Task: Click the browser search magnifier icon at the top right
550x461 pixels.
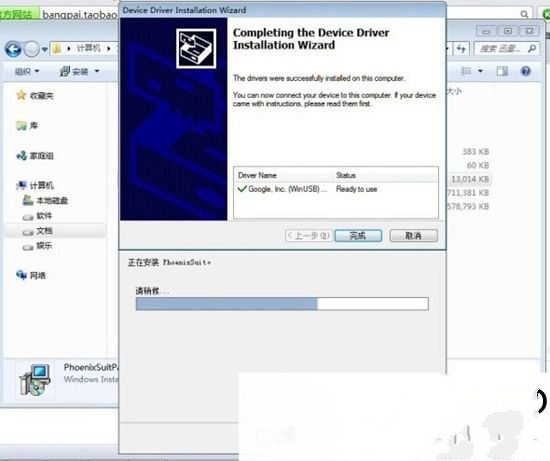Action: coord(524,14)
